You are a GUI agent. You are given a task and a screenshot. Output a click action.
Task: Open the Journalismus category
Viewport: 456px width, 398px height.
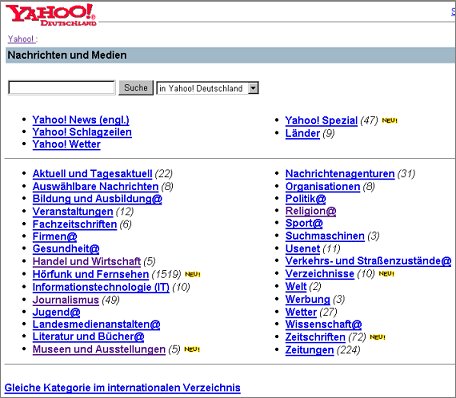[x=66, y=300]
